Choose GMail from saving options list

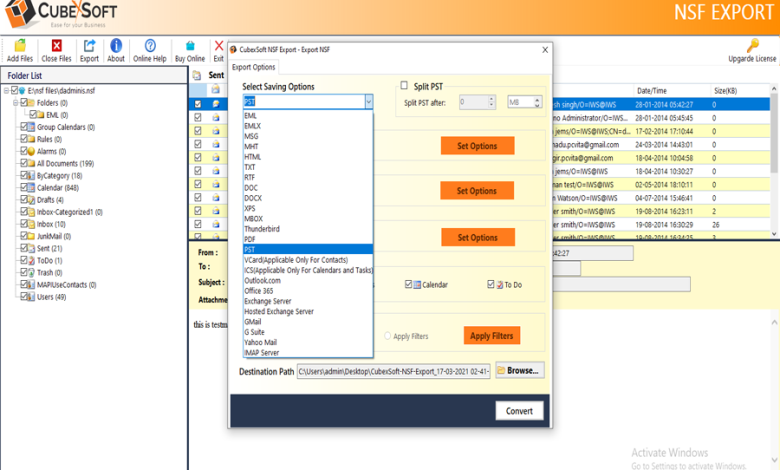308,321
